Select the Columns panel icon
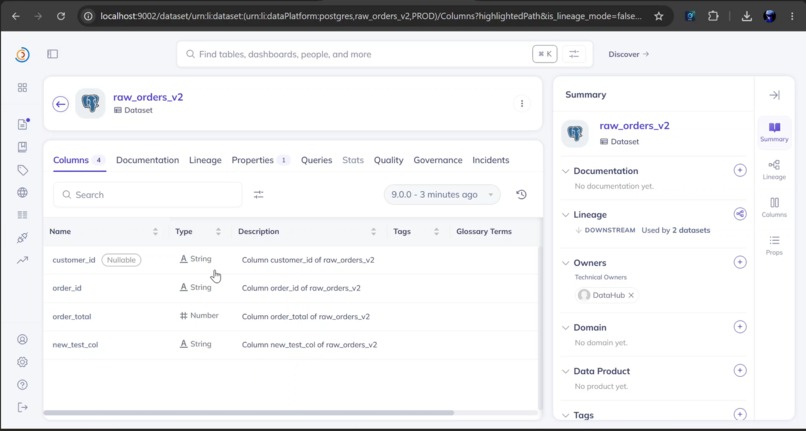The image size is (806, 431). point(774,207)
